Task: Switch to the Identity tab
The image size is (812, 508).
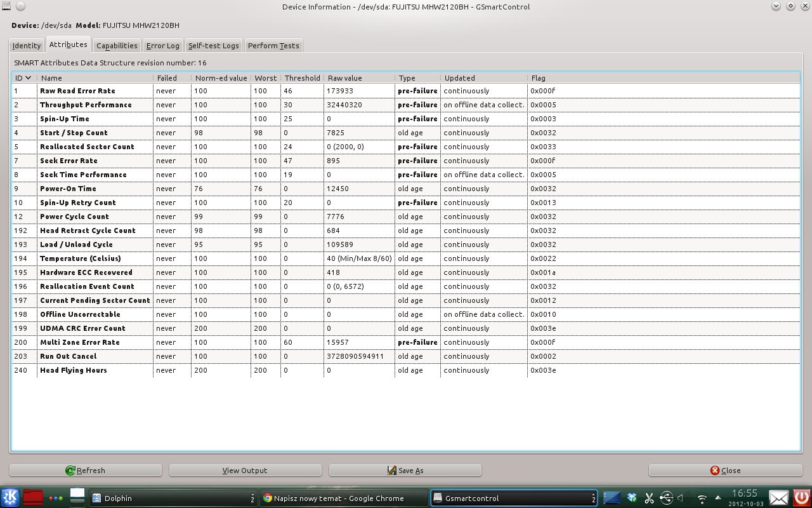Action: pyautogui.click(x=27, y=46)
